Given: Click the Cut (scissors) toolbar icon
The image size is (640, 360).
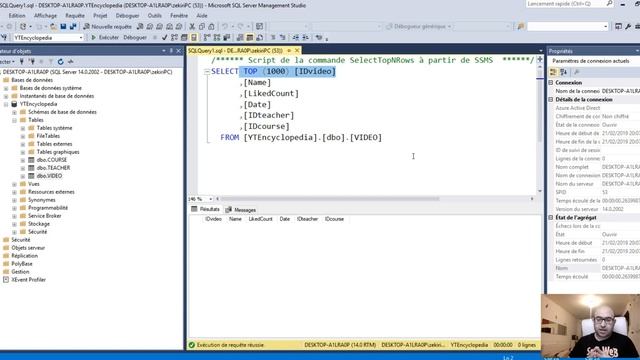Looking at the screenshot, I should click(192, 27).
